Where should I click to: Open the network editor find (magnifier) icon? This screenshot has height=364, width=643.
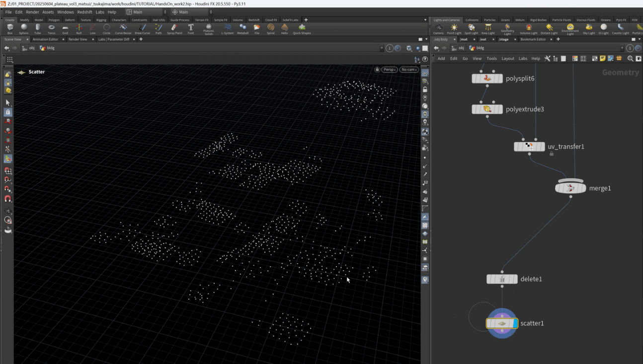coord(630,59)
